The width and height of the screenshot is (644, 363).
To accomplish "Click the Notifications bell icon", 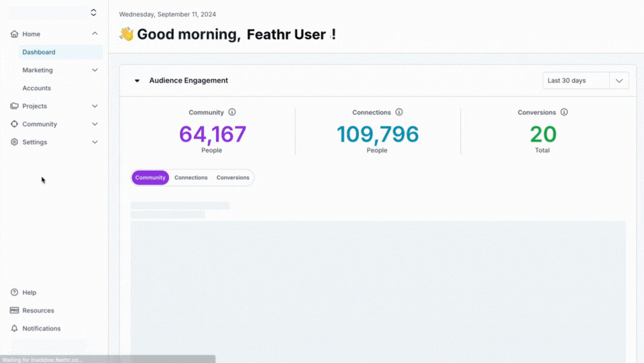I will pos(15,329).
